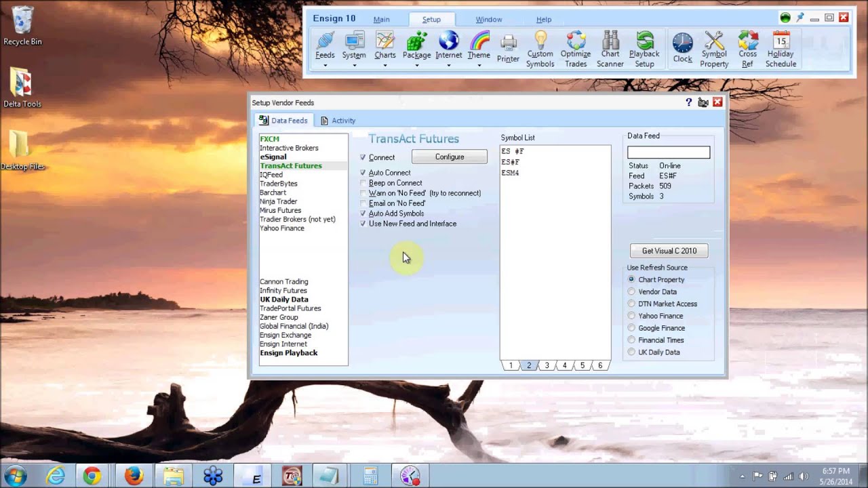Switch to symbol list page 3
The height and width of the screenshot is (488, 868).
pyautogui.click(x=547, y=365)
